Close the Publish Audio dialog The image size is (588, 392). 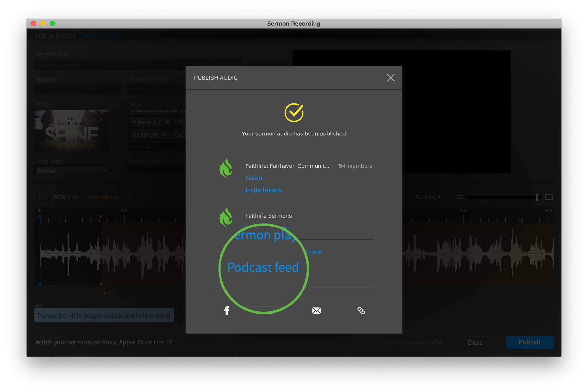391,78
